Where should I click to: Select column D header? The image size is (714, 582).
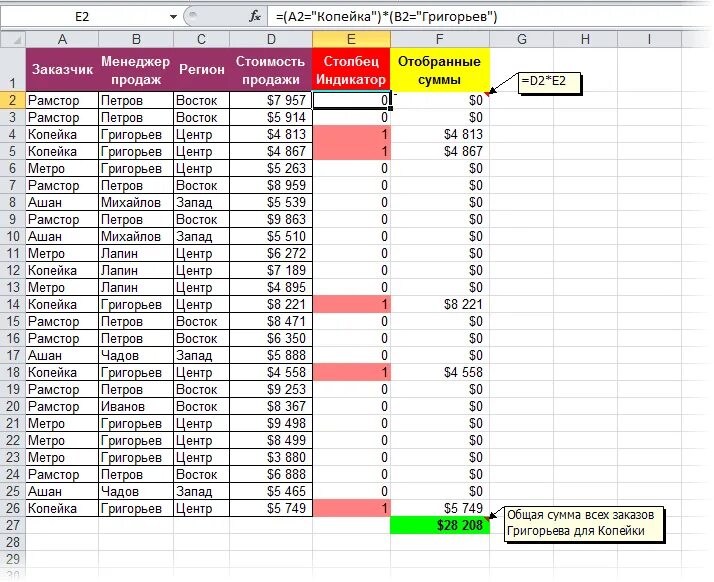pyautogui.click(x=271, y=39)
